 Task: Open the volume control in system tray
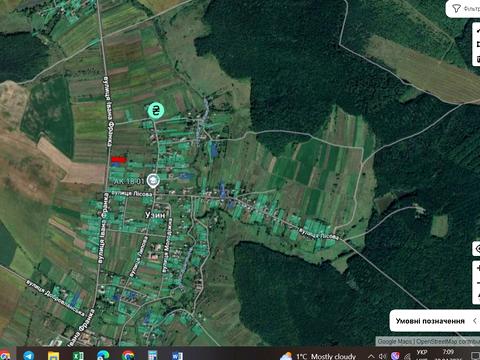(383, 356)
